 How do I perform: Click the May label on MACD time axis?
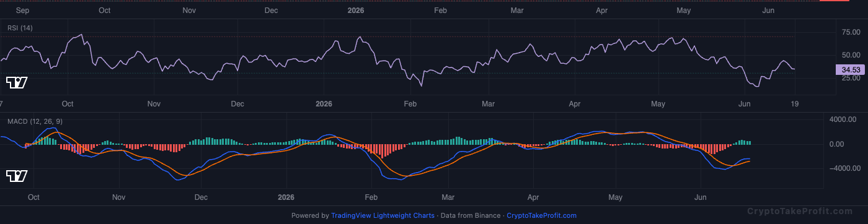(x=615, y=197)
